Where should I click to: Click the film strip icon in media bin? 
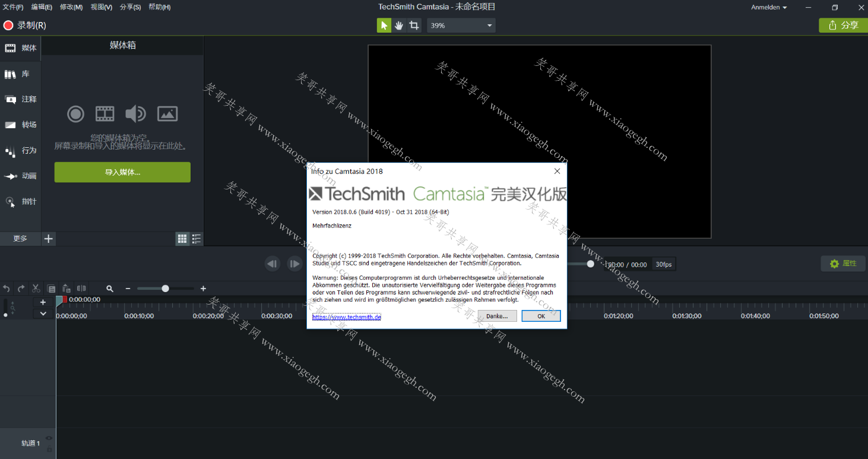105,113
